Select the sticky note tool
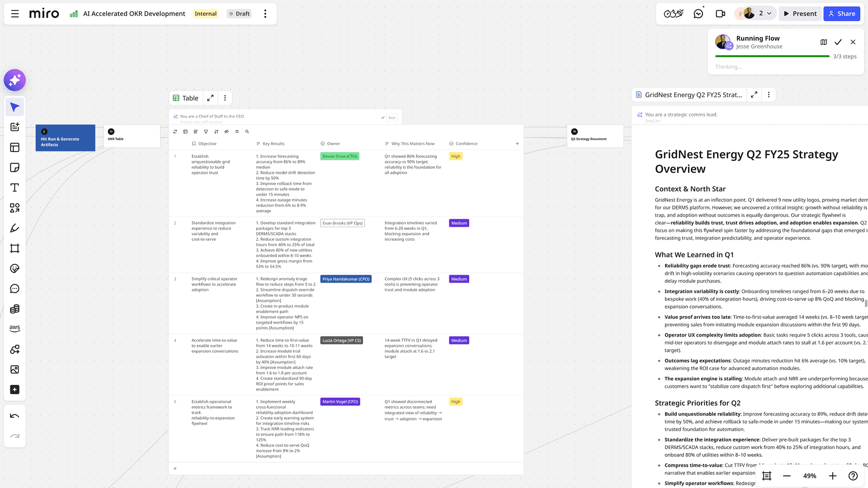The image size is (868, 488). [14, 168]
